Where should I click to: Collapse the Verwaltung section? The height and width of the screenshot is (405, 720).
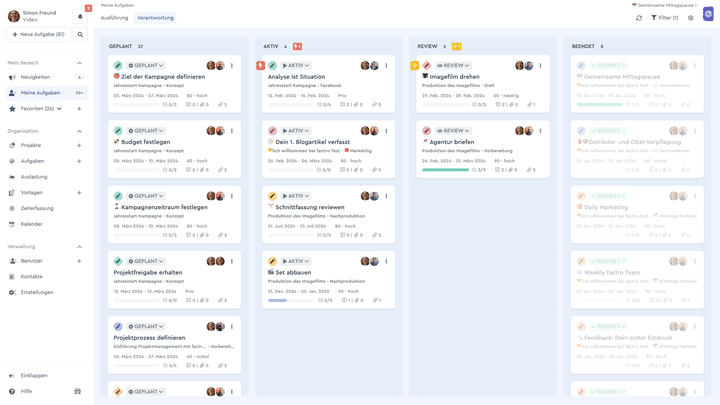point(79,247)
